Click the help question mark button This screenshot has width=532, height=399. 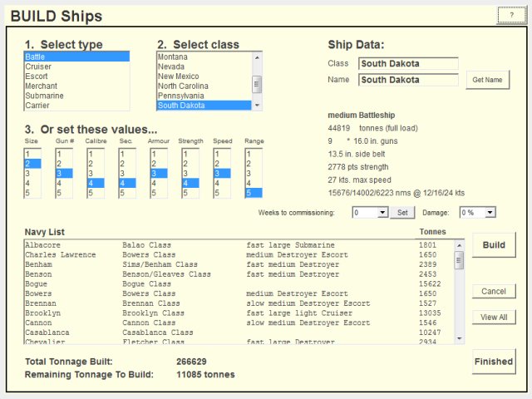click(511, 17)
